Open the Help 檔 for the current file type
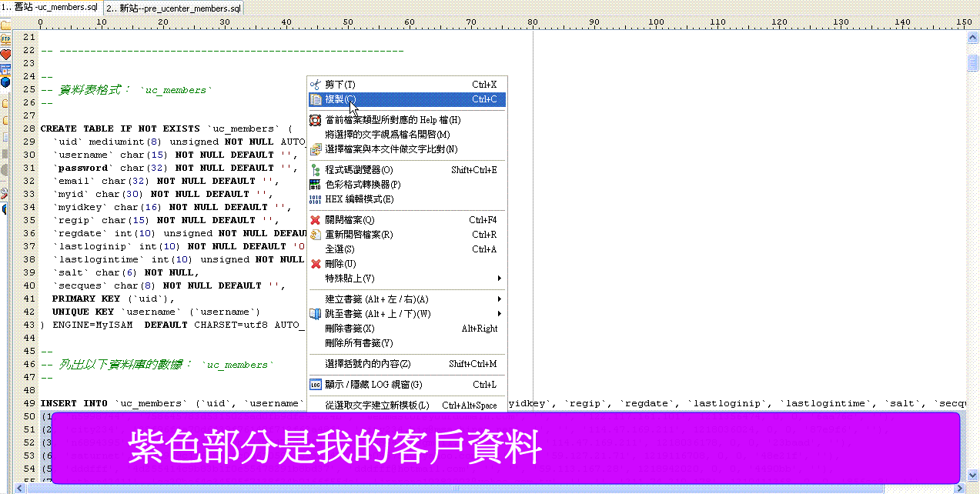The image size is (980, 494). click(406, 120)
